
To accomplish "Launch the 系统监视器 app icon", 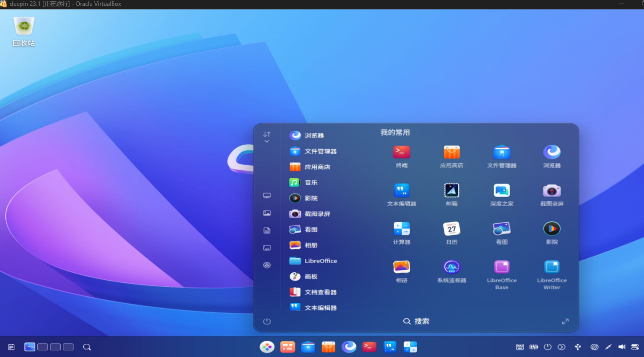I will point(452,267).
